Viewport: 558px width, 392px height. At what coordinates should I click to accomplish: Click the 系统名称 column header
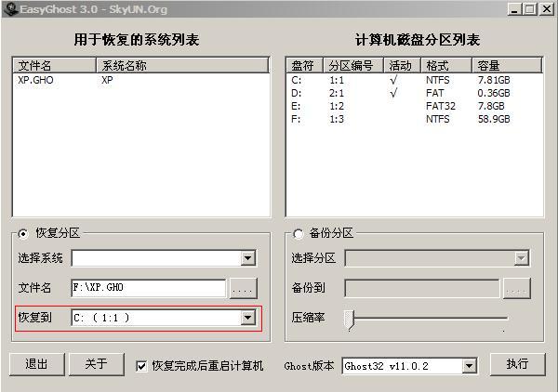[182, 65]
